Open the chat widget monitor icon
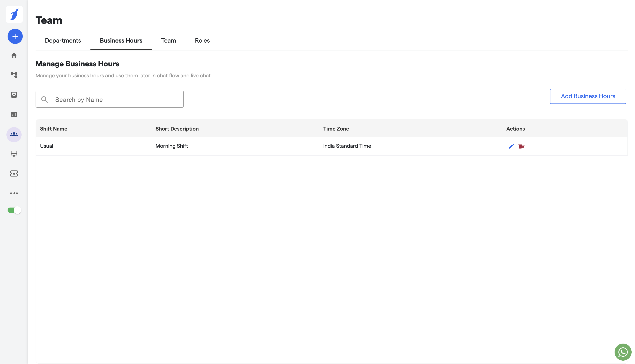Viewport: 635px width, 364px height. (x=14, y=154)
